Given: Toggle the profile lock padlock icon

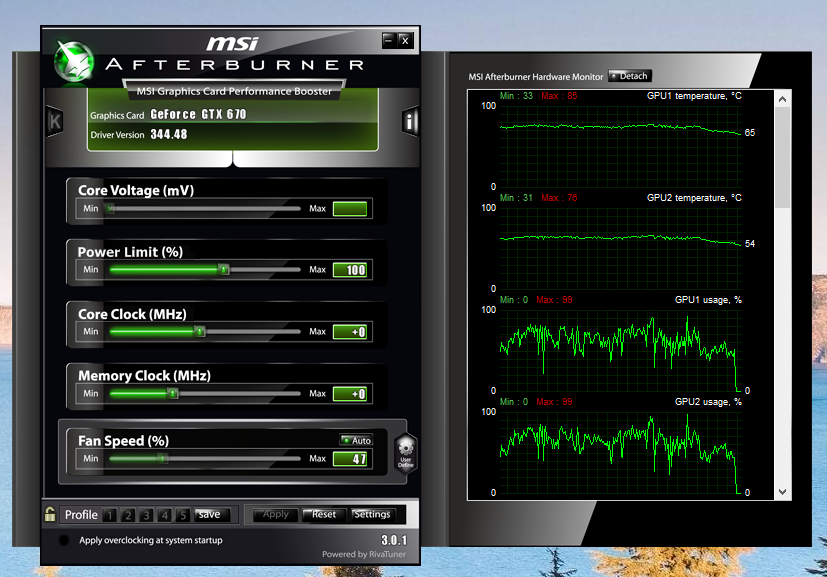Looking at the screenshot, I should (50, 514).
